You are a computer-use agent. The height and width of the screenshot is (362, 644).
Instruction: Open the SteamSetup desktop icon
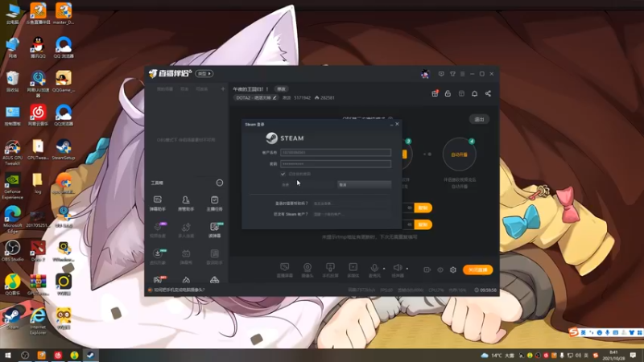[x=64, y=149]
